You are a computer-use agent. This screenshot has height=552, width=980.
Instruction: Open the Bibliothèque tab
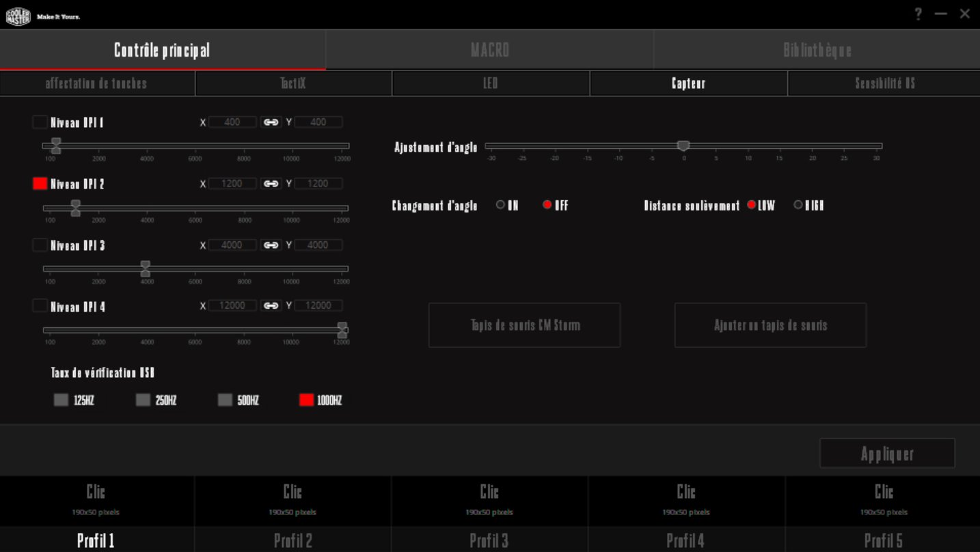817,50
